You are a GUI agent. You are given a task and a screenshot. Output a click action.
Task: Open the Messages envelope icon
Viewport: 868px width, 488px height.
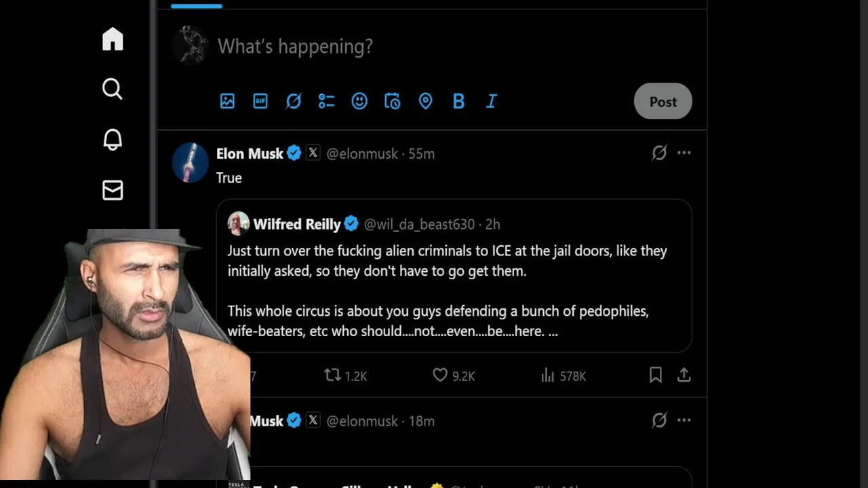(113, 190)
